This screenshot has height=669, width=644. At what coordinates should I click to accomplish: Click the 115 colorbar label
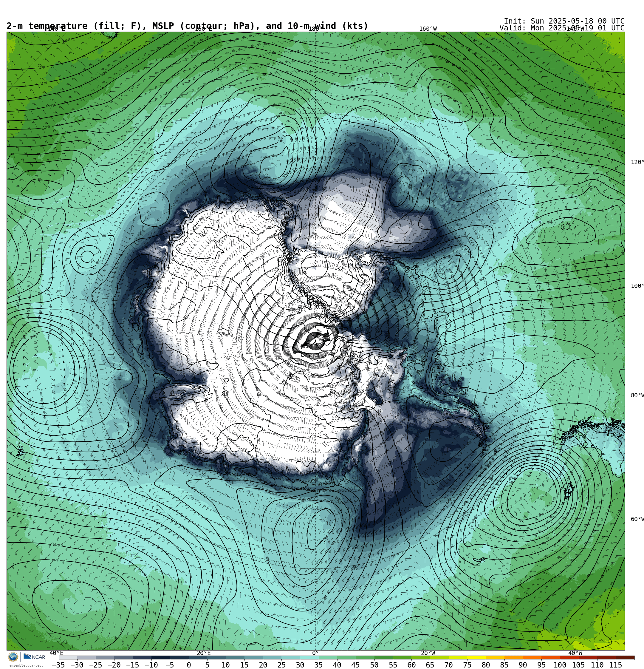coord(616,665)
